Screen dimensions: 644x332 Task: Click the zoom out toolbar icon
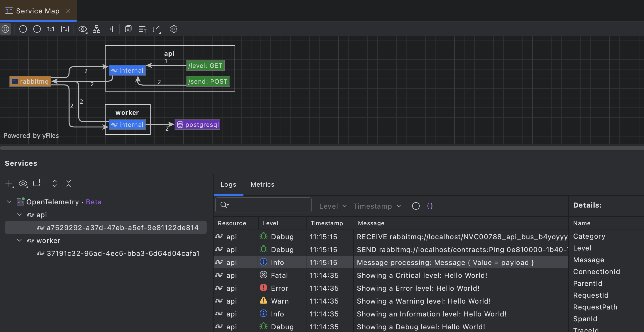point(37,29)
